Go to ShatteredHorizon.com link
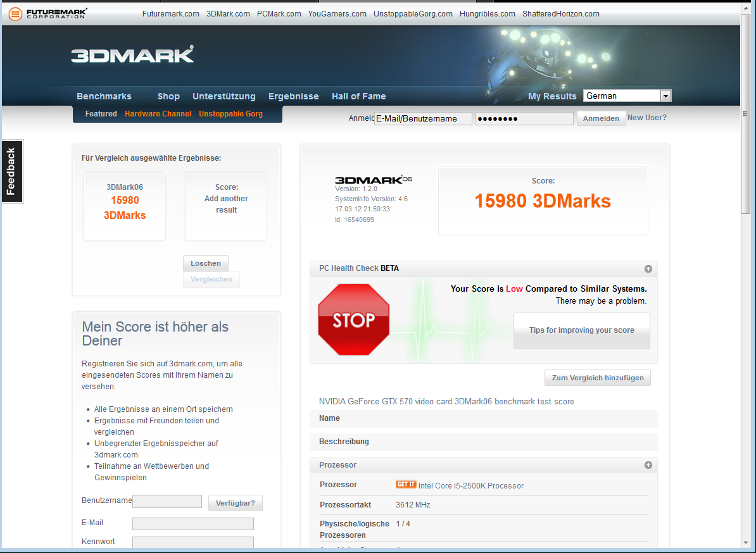Image resolution: width=756 pixels, height=553 pixels. [561, 14]
